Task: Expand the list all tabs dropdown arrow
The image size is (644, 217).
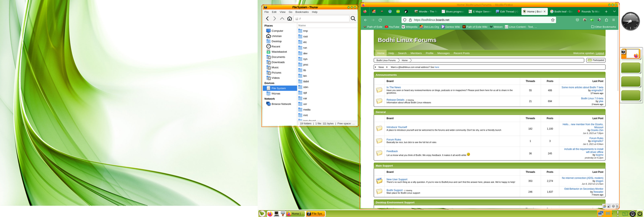Action: click(614, 11)
